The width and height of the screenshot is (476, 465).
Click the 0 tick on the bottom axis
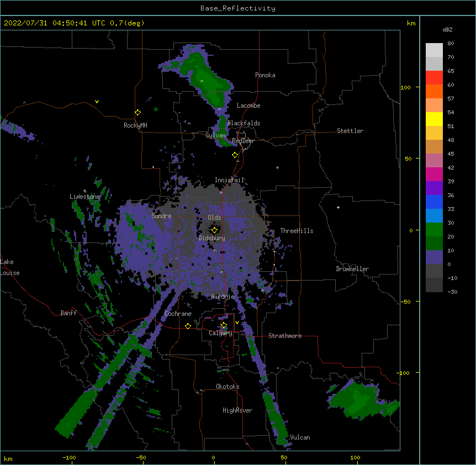coord(213,457)
